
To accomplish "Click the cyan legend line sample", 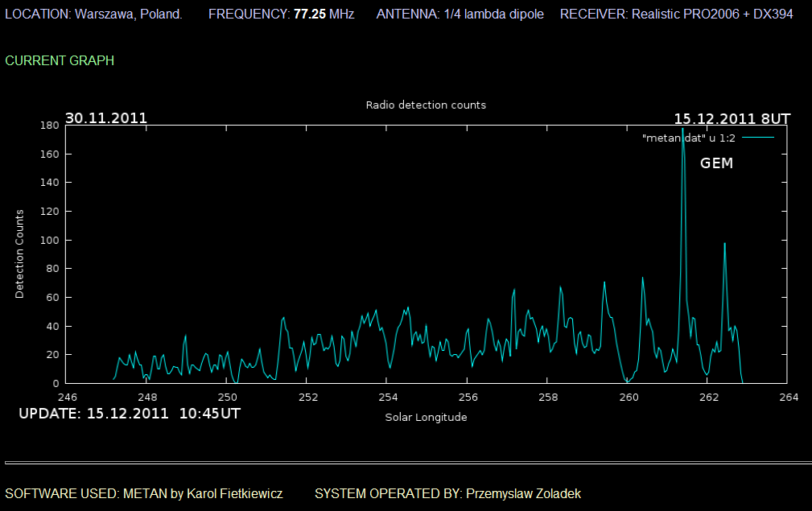I will [757, 138].
